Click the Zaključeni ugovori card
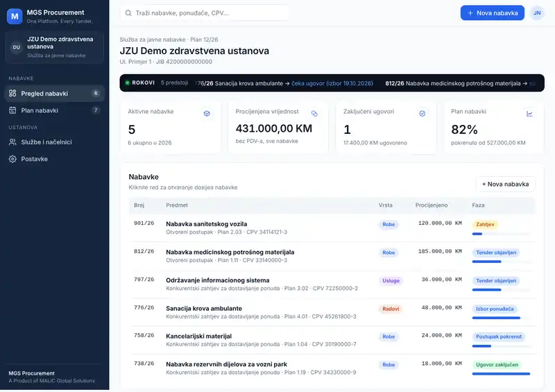This screenshot has width=555, height=392. click(x=386, y=127)
